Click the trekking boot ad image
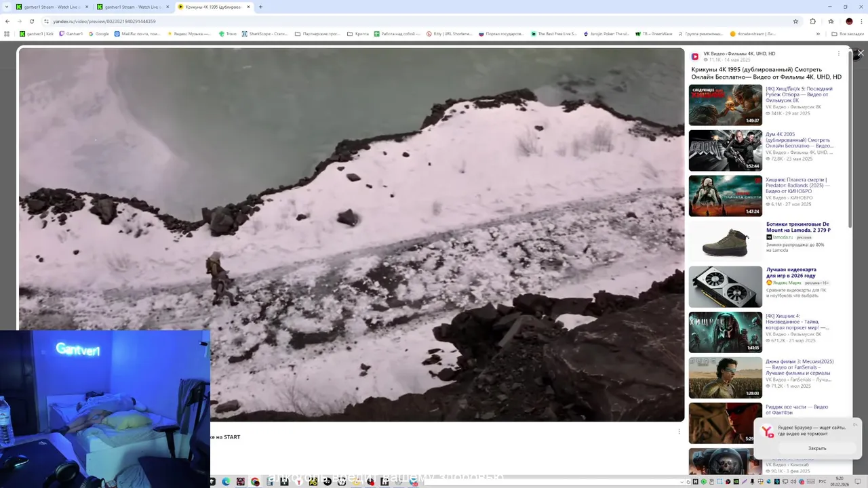Image resolution: width=868 pixels, height=488 pixels. pyautogui.click(x=726, y=241)
